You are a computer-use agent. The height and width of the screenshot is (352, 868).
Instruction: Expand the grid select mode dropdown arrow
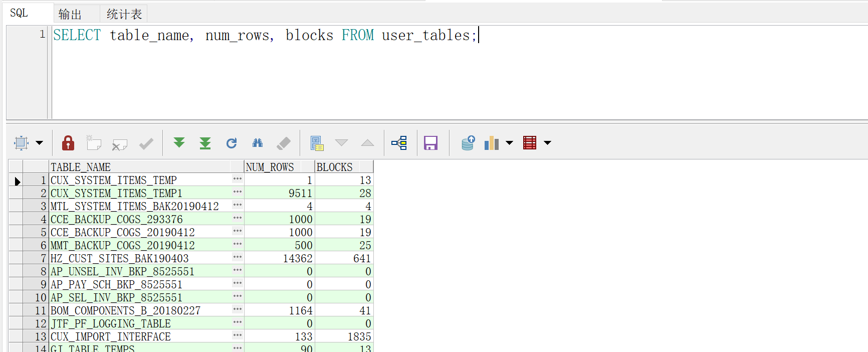click(40, 143)
